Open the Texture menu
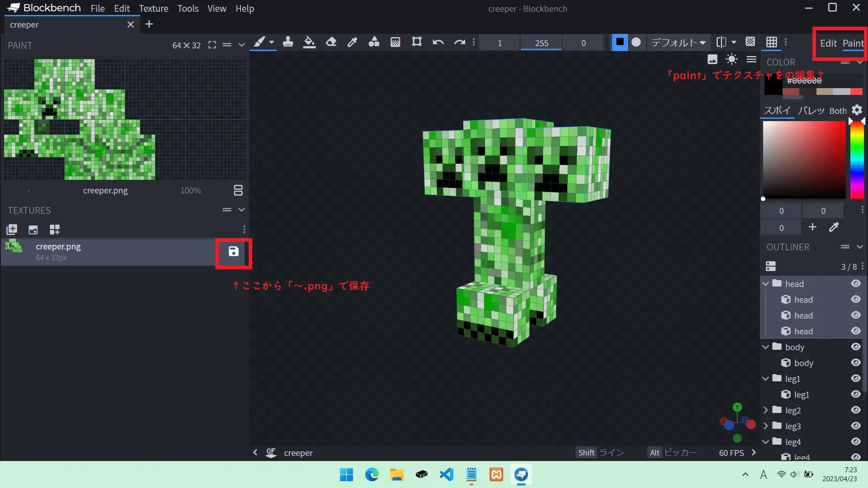 point(153,9)
